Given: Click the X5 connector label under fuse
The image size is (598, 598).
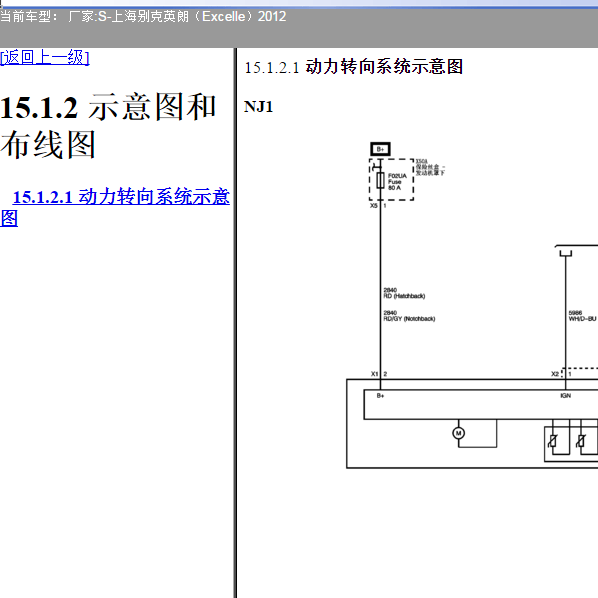Looking at the screenshot, I should [374, 206].
